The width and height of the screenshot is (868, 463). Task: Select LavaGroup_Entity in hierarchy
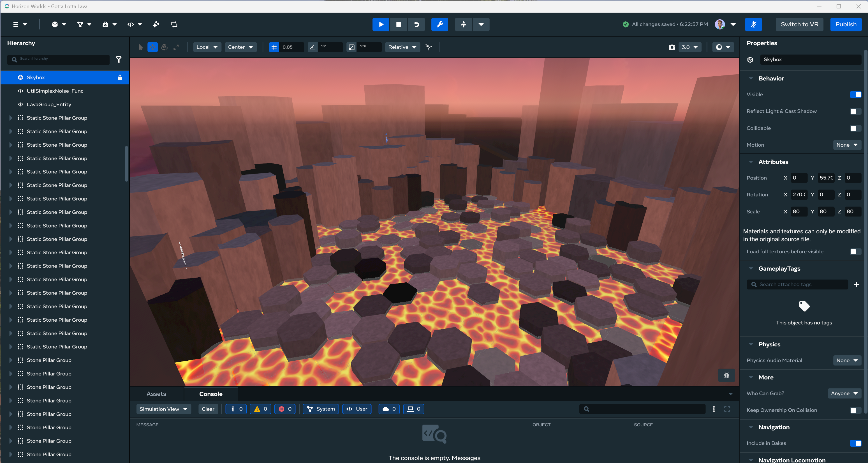tap(49, 105)
